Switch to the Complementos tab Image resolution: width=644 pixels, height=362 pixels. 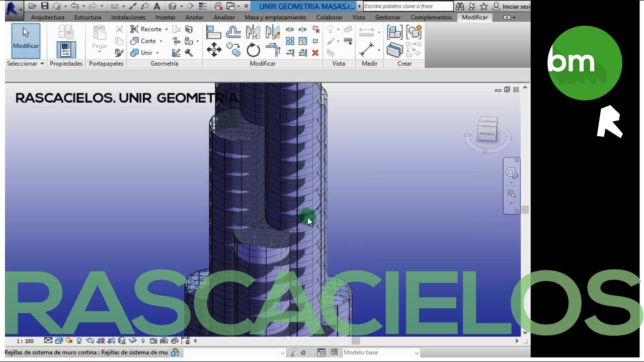coord(431,17)
